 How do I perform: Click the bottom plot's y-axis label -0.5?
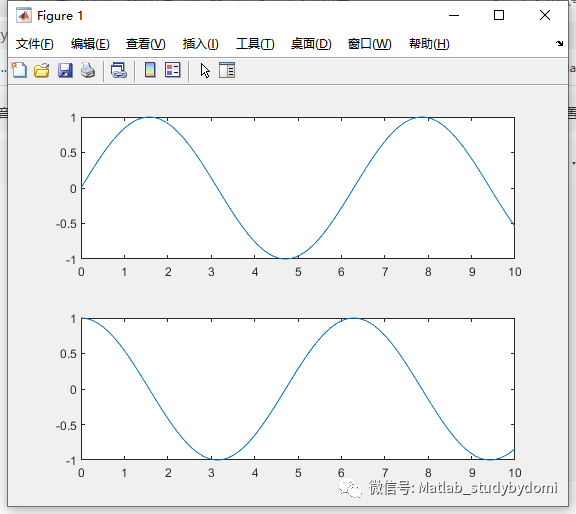66,426
